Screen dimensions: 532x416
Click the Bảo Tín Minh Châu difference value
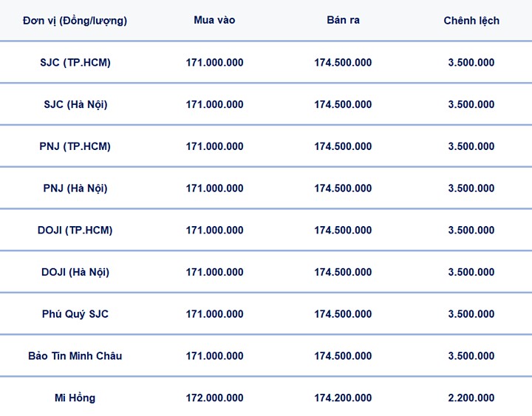(471, 356)
